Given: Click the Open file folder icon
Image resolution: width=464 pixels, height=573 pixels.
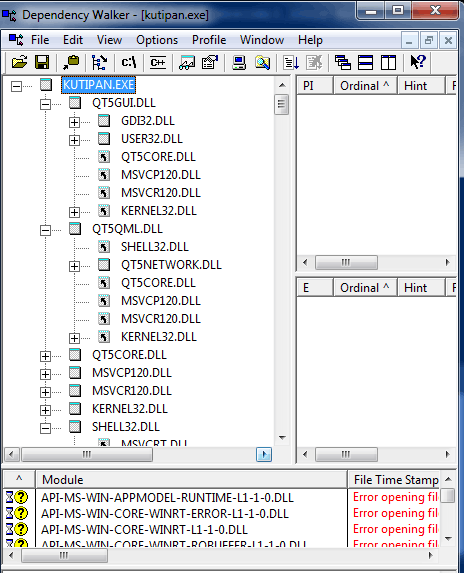Looking at the screenshot, I should coord(19,62).
